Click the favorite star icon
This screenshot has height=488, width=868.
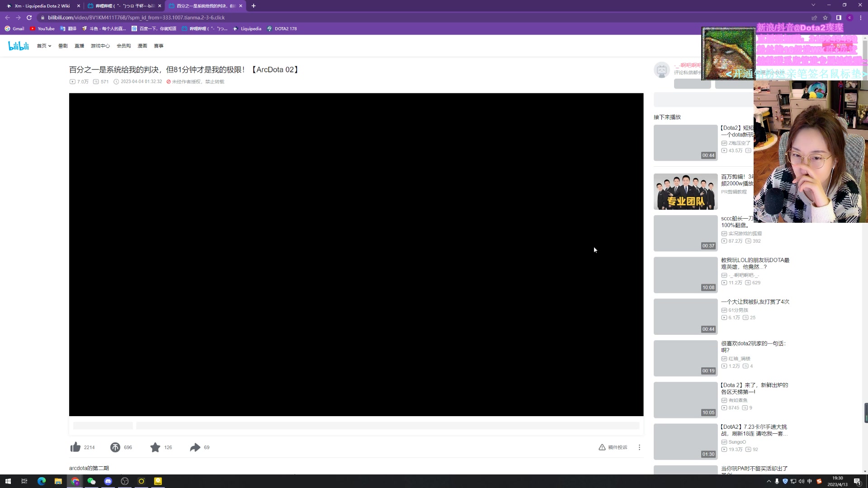(155, 447)
